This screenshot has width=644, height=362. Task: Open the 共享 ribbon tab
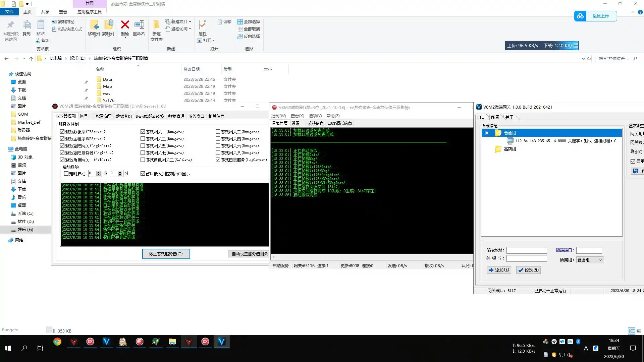click(x=45, y=12)
